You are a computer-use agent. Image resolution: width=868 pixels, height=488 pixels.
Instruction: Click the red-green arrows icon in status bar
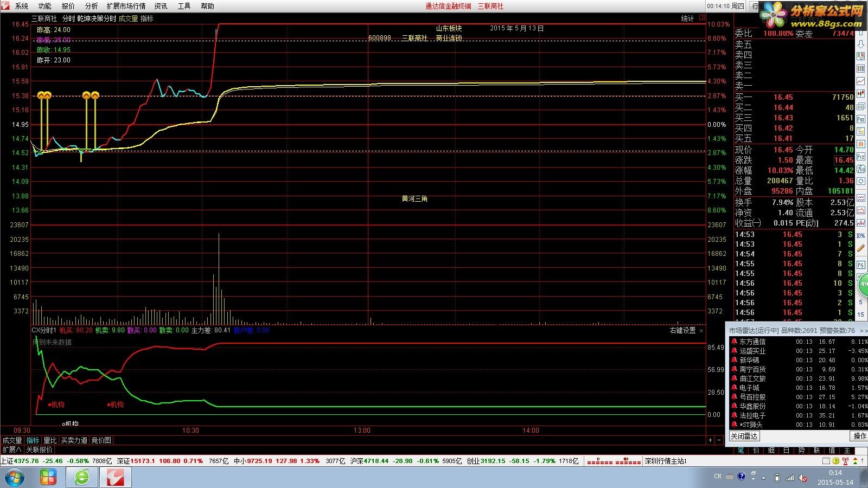pyautogui.click(x=855, y=461)
